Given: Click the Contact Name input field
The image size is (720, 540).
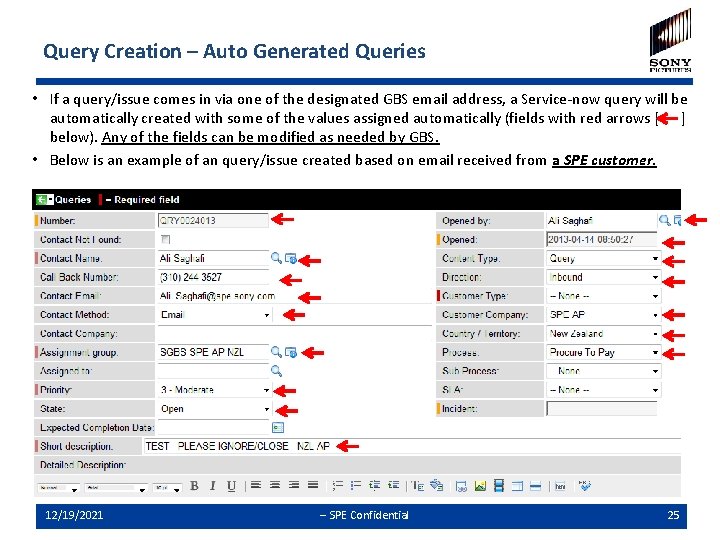Looking at the screenshot, I should (x=213, y=258).
